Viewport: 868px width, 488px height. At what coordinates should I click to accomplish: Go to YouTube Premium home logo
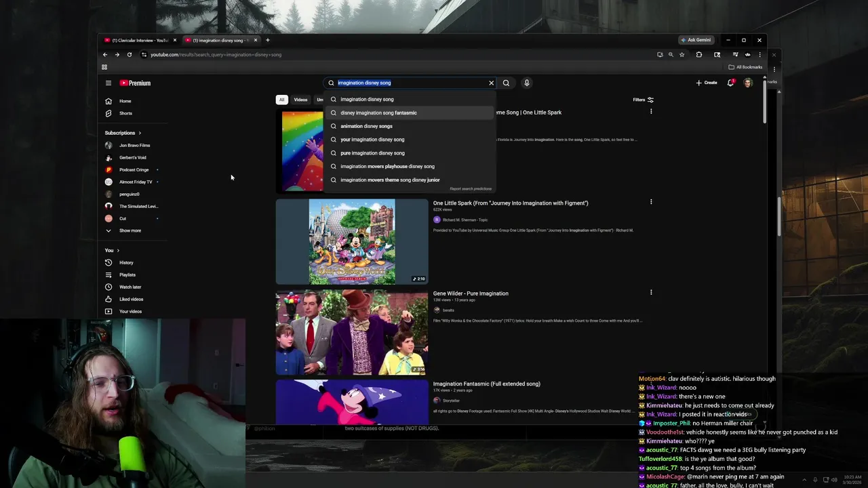(x=135, y=83)
